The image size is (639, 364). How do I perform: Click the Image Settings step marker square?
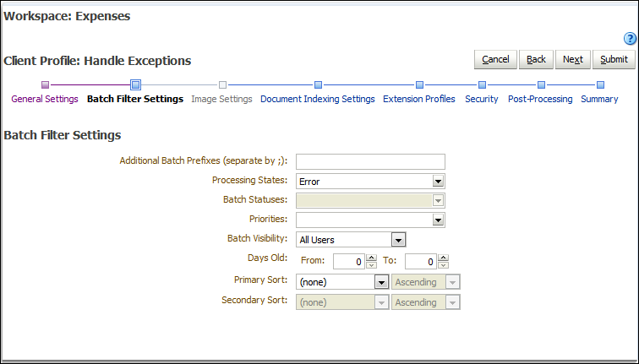point(222,84)
